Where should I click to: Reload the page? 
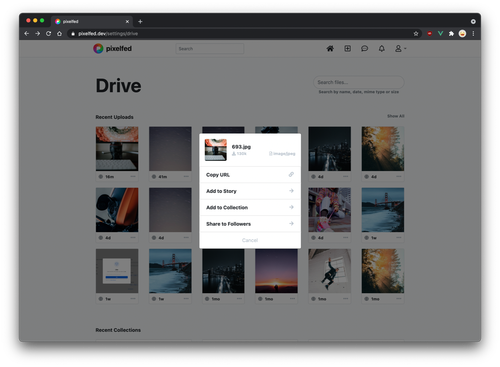click(49, 34)
